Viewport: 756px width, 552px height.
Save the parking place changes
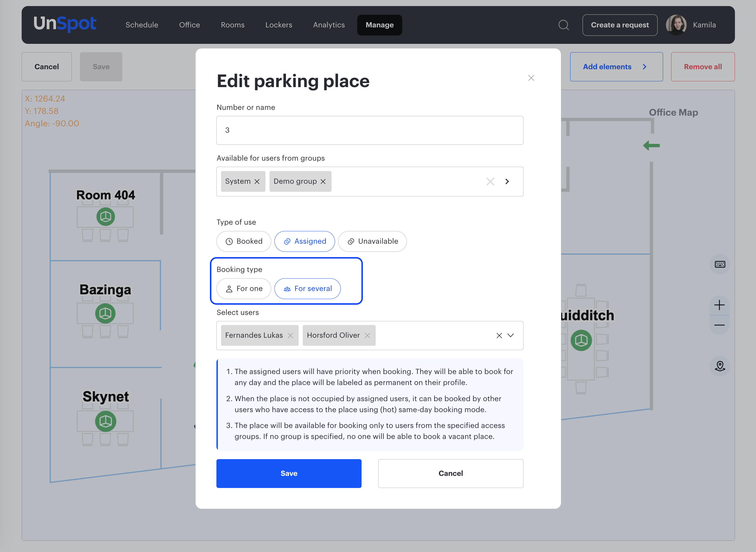click(289, 474)
